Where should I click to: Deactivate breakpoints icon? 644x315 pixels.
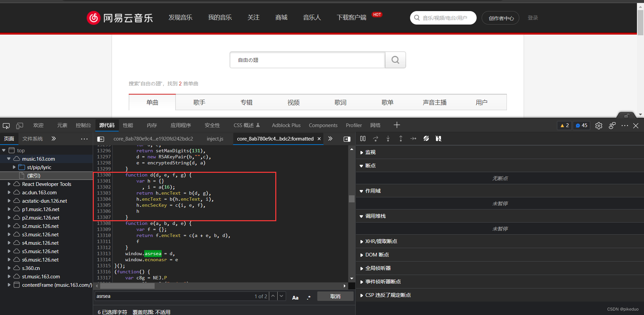(426, 139)
